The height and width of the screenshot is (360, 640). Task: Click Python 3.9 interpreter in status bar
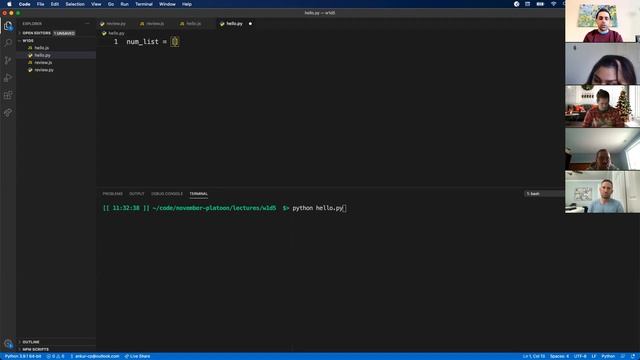pyautogui.click(x=23, y=356)
